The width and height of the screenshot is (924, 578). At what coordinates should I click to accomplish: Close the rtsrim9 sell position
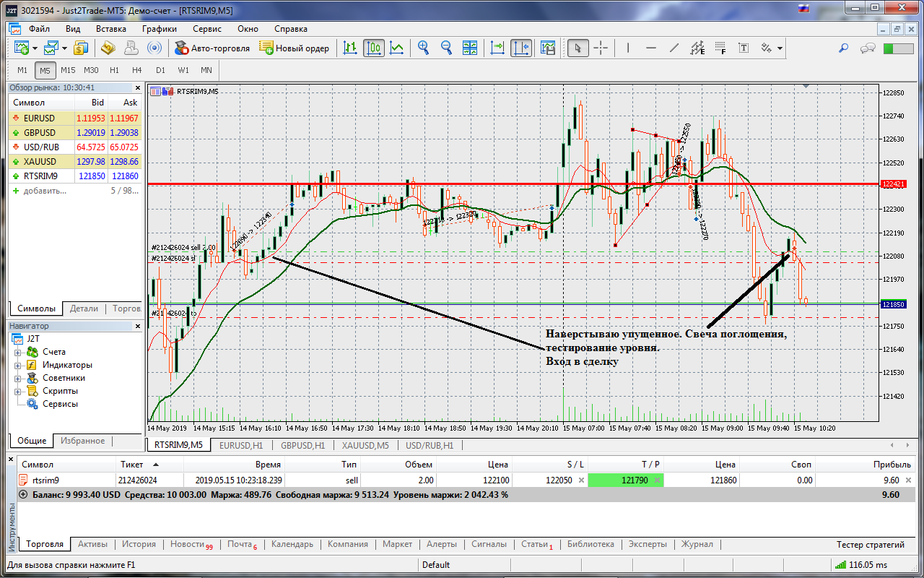tap(908, 480)
